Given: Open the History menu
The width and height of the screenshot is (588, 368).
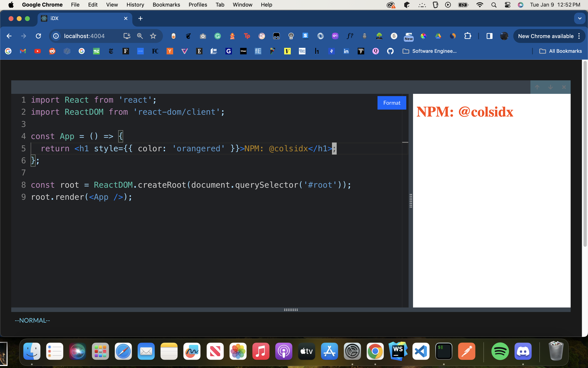Looking at the screenshot, I should coord(135,5).
